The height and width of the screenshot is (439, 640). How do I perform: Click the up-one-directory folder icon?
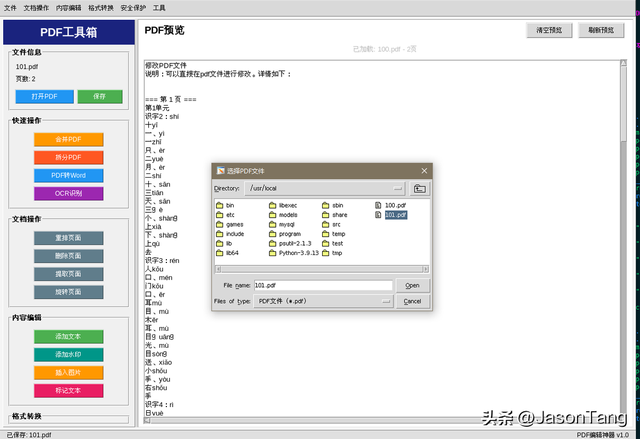[x=420, y=188]
